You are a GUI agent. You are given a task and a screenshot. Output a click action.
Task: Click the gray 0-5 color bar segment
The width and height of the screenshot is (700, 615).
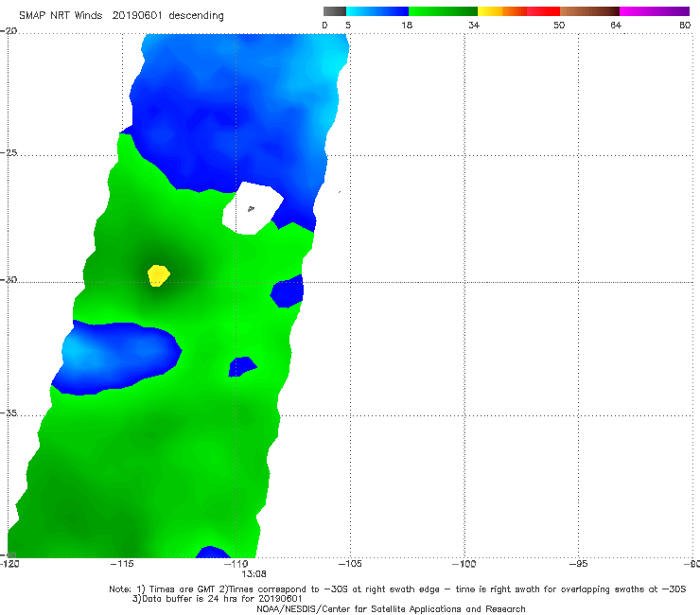click(x=335, y=11)
